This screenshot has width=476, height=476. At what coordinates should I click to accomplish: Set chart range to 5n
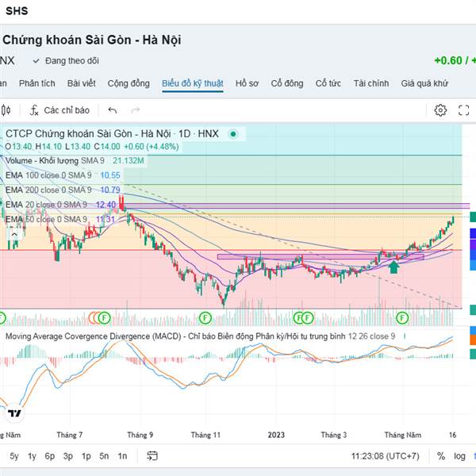pyautogui.click(x=104, y=456)
